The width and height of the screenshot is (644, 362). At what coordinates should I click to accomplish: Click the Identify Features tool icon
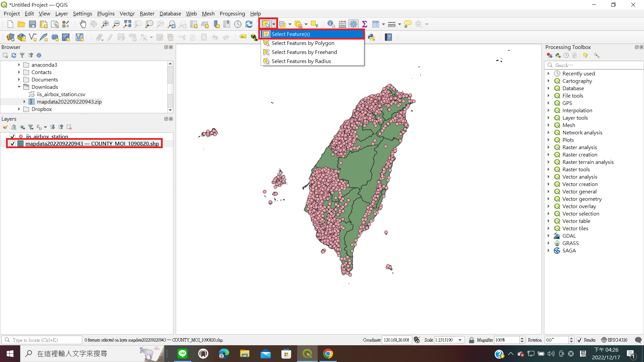[331, 24]
